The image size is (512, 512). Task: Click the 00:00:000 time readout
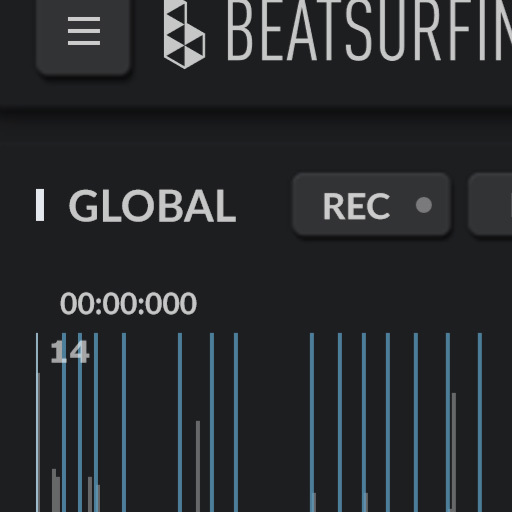pos(128,303)
